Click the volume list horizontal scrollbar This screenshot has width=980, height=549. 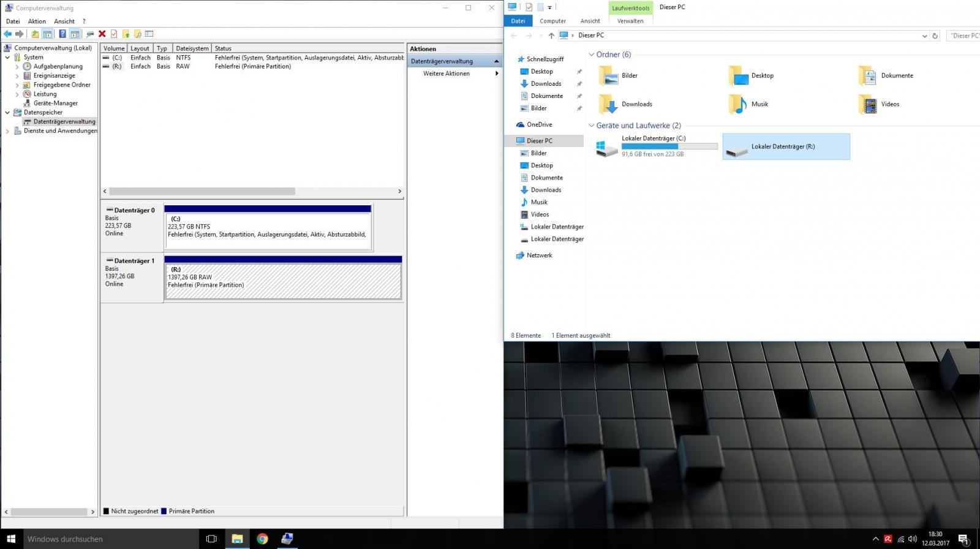pyautogui.click(x=202, y=191)
